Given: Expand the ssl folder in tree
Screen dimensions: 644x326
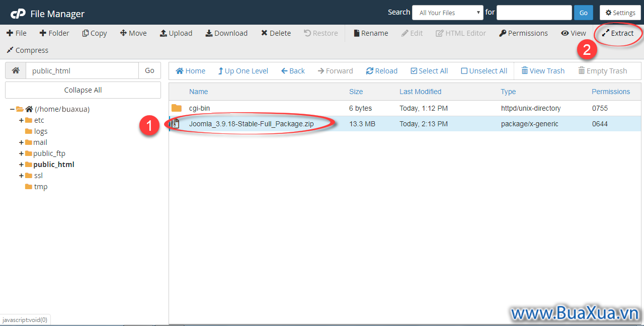Looking at the screenshot, I should (21, 176).
